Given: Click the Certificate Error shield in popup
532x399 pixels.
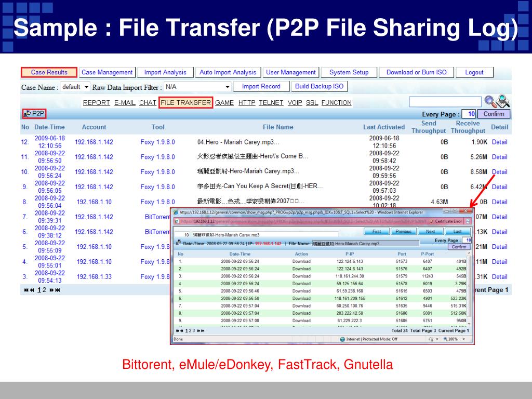Looking at the screenshot, I should point(432,221).
